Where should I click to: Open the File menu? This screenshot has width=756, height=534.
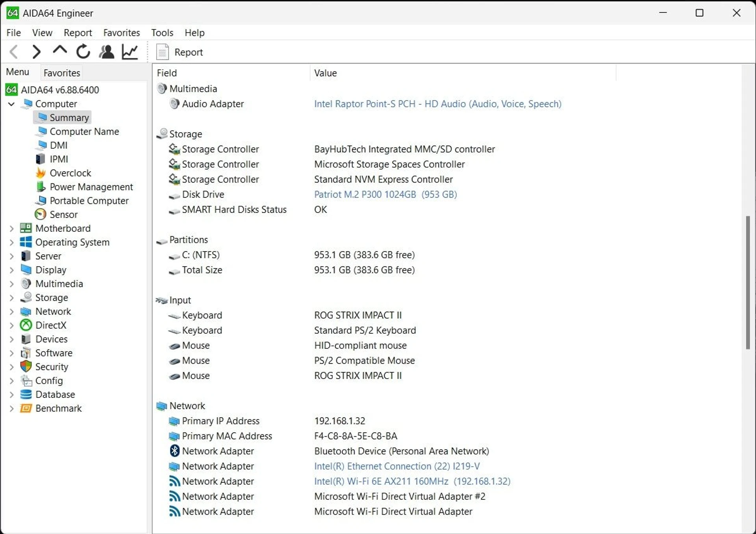point(14,33)
